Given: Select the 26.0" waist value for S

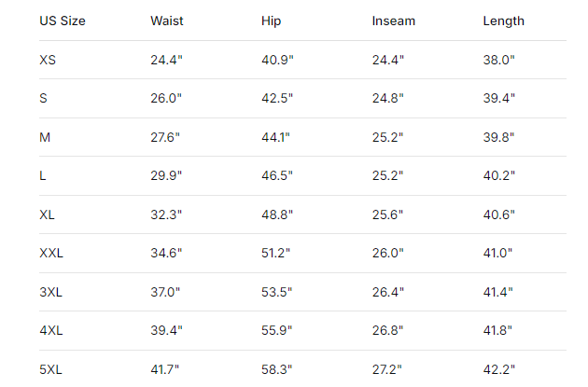Looking at the screenshot, I should pos(165,98).
